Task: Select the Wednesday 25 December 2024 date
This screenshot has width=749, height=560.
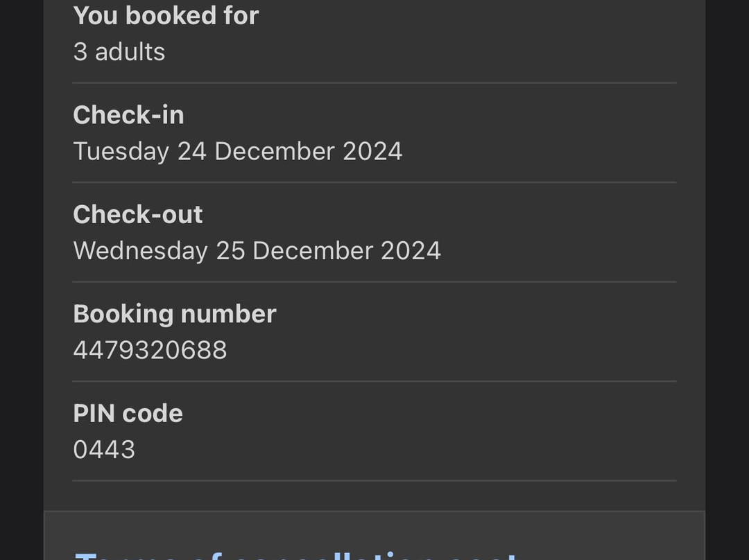Action: pyautogui.click(x=257, y=250)
